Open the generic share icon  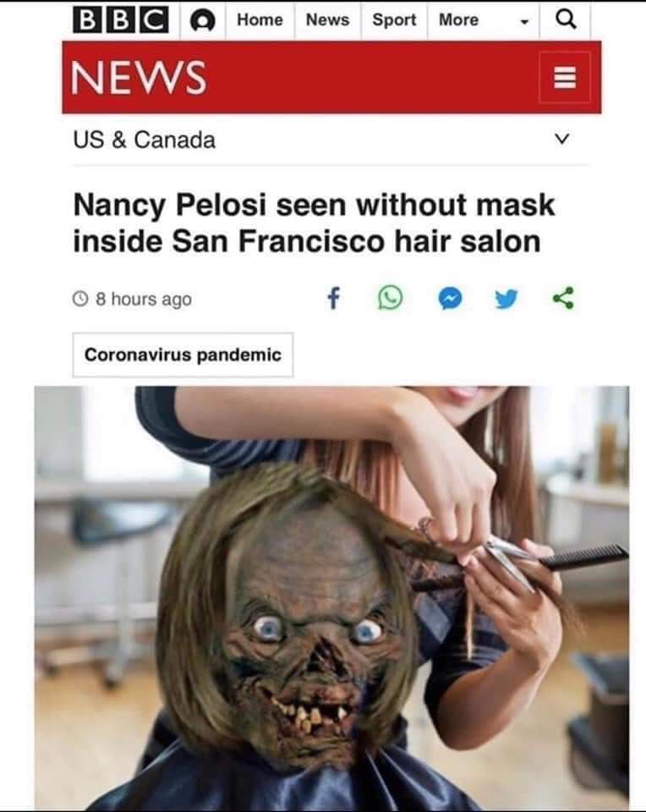pos(563,299)
